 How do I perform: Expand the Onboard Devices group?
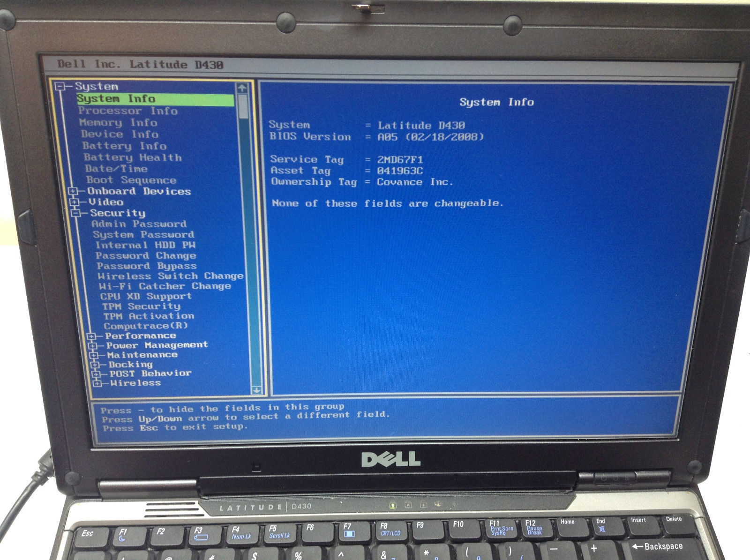[73, 191]
